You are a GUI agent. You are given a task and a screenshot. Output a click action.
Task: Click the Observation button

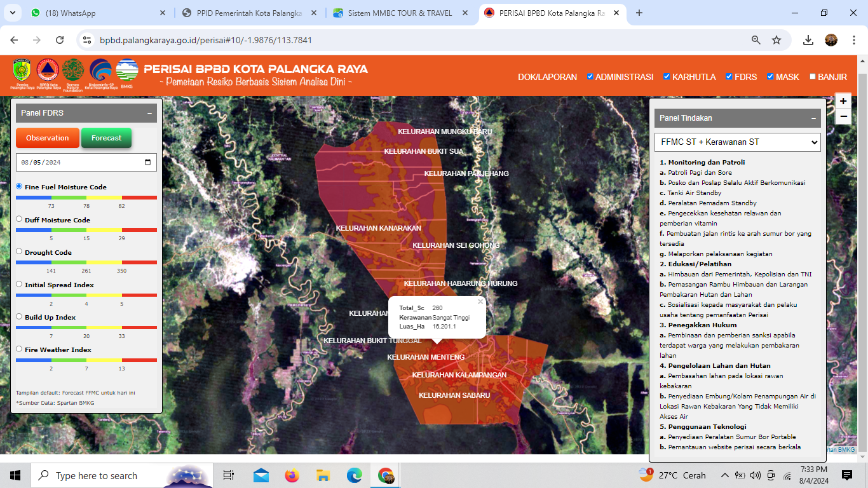coord(48,138)
